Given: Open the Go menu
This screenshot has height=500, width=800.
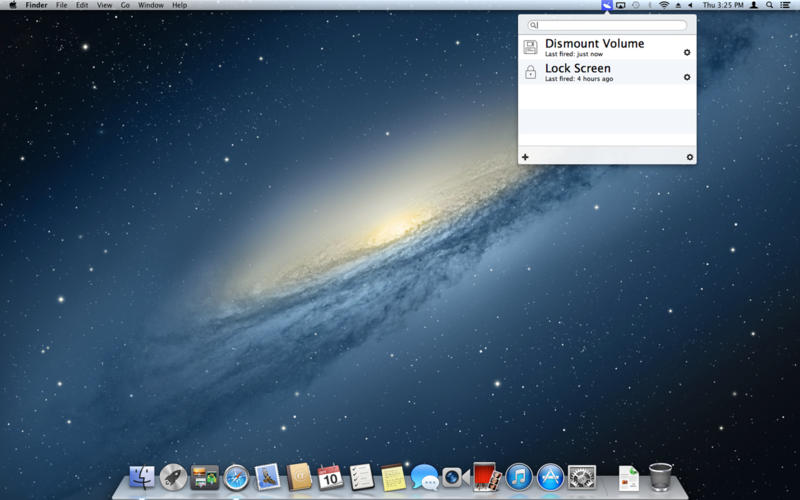Looking at the screenshot, I should [125, 5].
